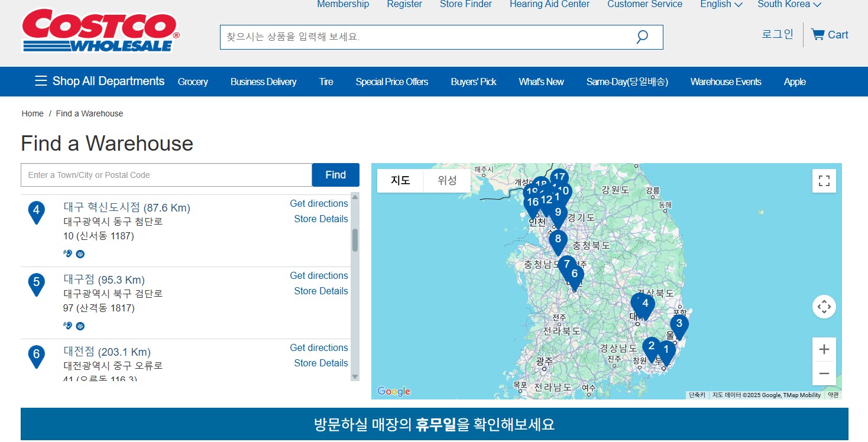
Task: Open Buyers' Pick menu item
Action: pos(474,82)
